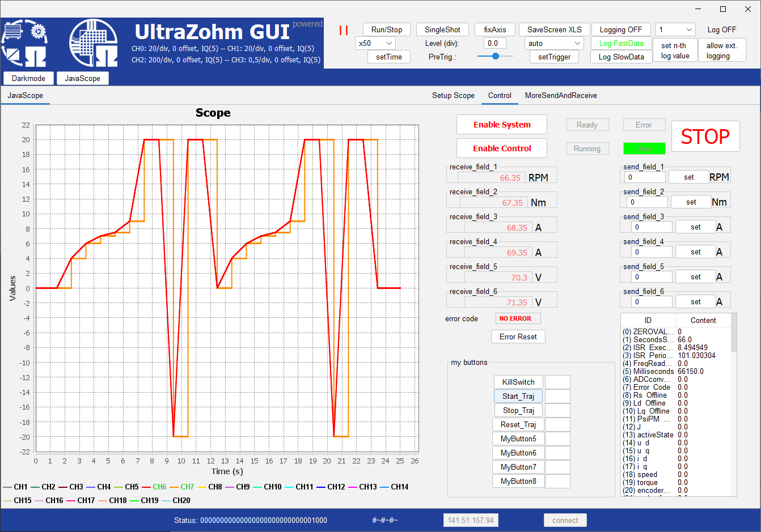Open the n-th log value dropdown
The width and height of the screenshot is (761, 532).
pyautogui.click(x=675, y=29)
